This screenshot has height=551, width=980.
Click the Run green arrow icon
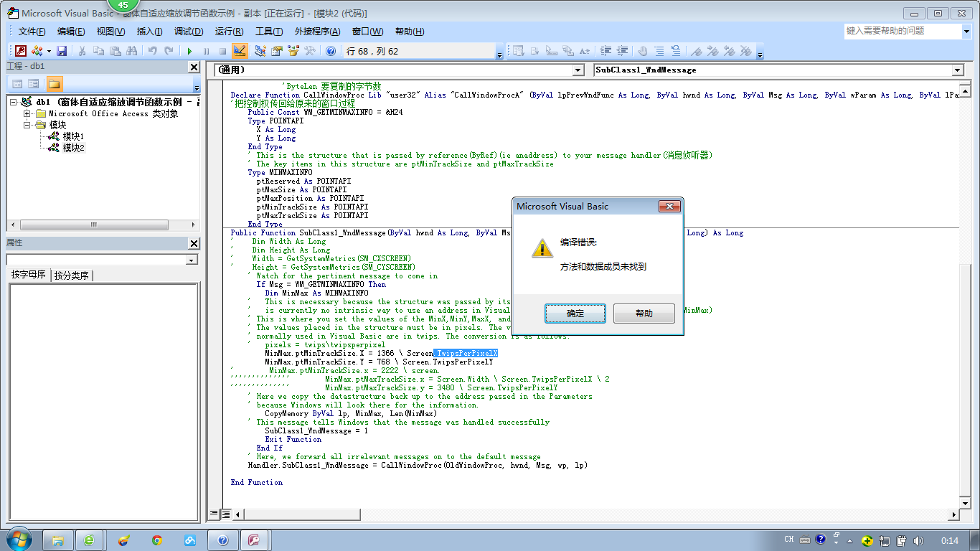(x=189, y=51)
